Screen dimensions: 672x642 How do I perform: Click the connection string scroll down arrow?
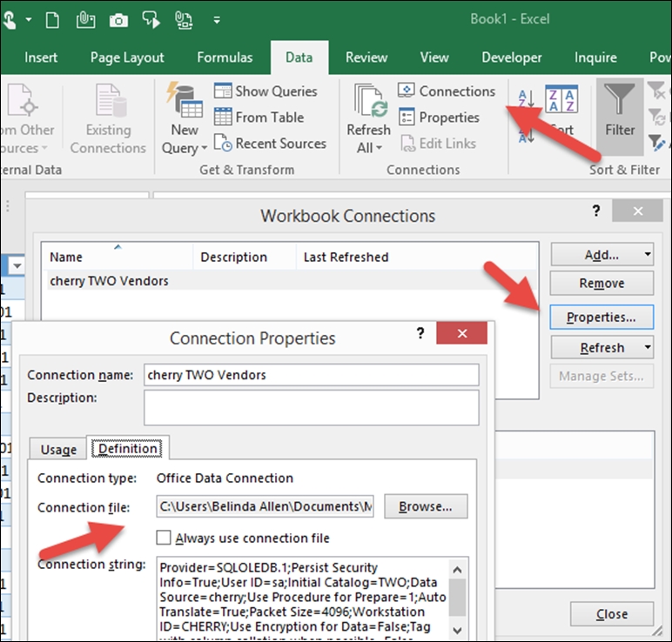point(457,631)
